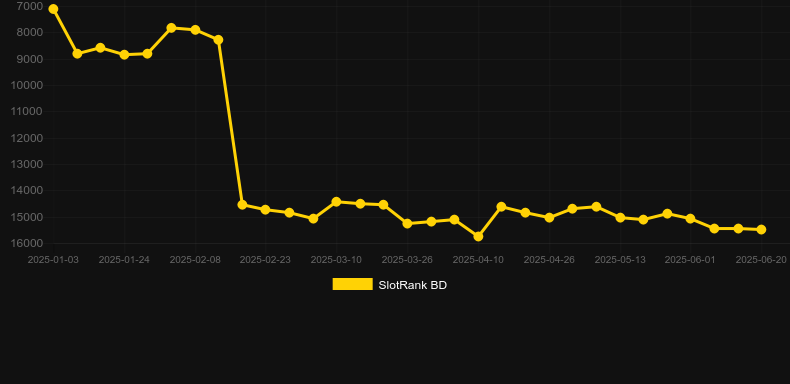The image size is (790, 384).
Task: Select the first data point after the steep drop
Action: click(x=242, y=205)
